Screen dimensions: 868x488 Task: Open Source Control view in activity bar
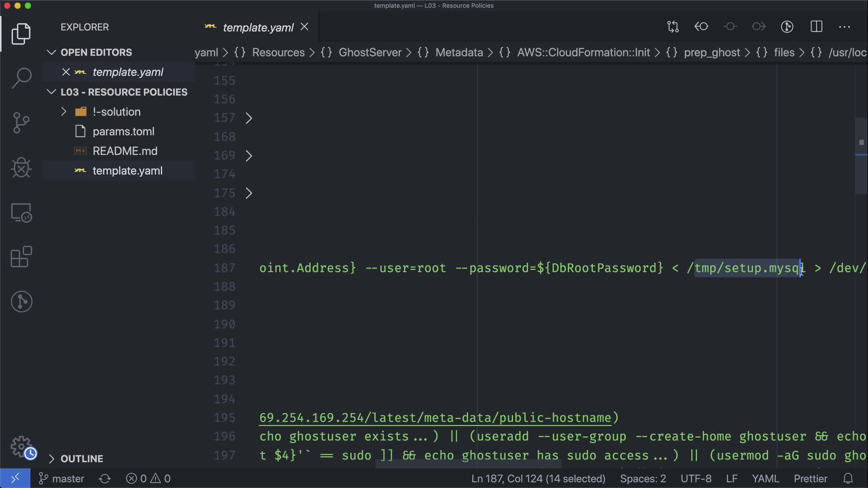(x=21, y=123)
